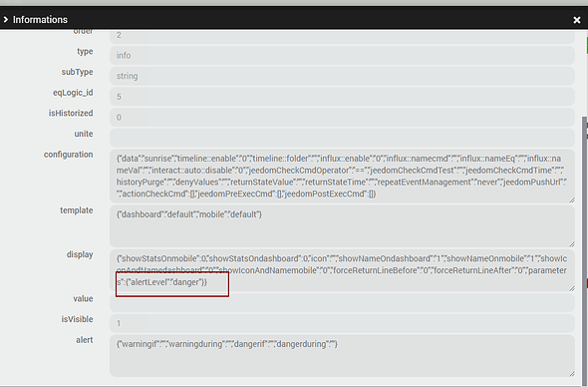
Task: Click the 'isHistorized' label
Action: (x=71, y=113)
